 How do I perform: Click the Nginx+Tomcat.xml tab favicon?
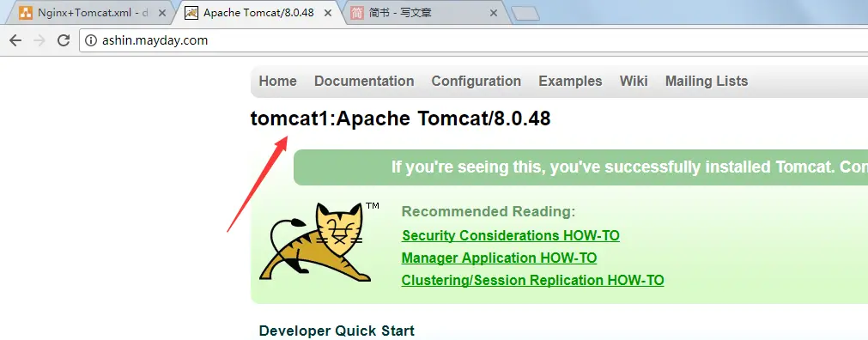coord(26,13)
